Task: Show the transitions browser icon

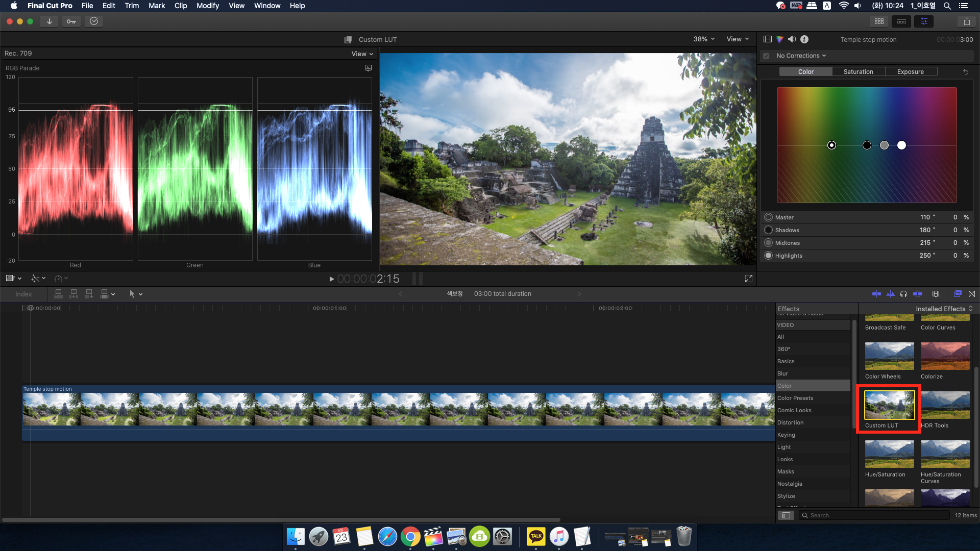Action: (x=972, y=294)
